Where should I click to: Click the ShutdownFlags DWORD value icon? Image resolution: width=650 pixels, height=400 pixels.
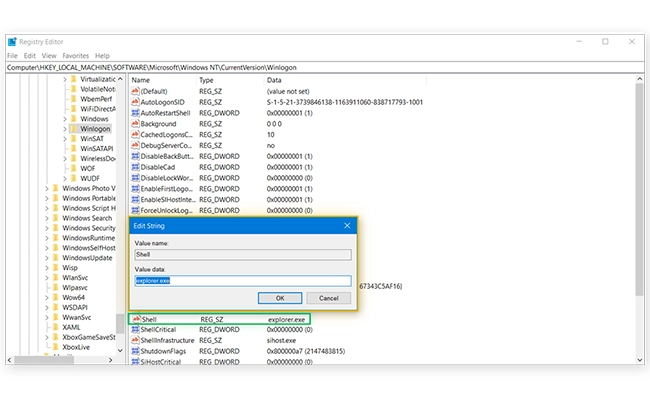[x=135, y=351]
